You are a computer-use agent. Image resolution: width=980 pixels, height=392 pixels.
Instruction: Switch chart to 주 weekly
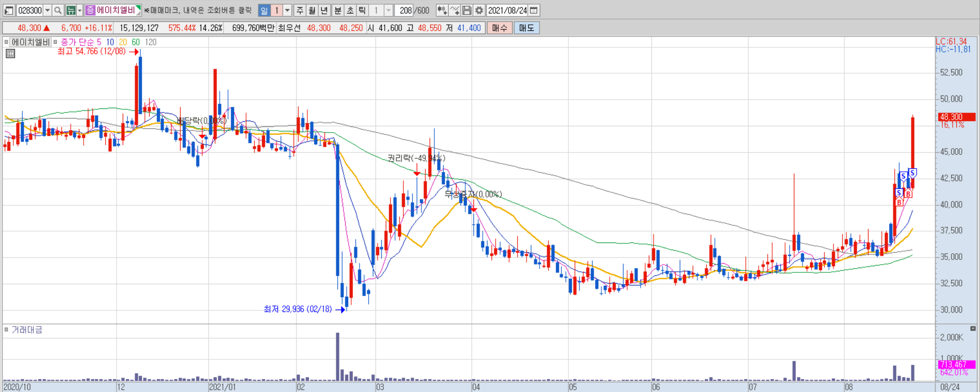pyautogui.click(x=300, y=10)
